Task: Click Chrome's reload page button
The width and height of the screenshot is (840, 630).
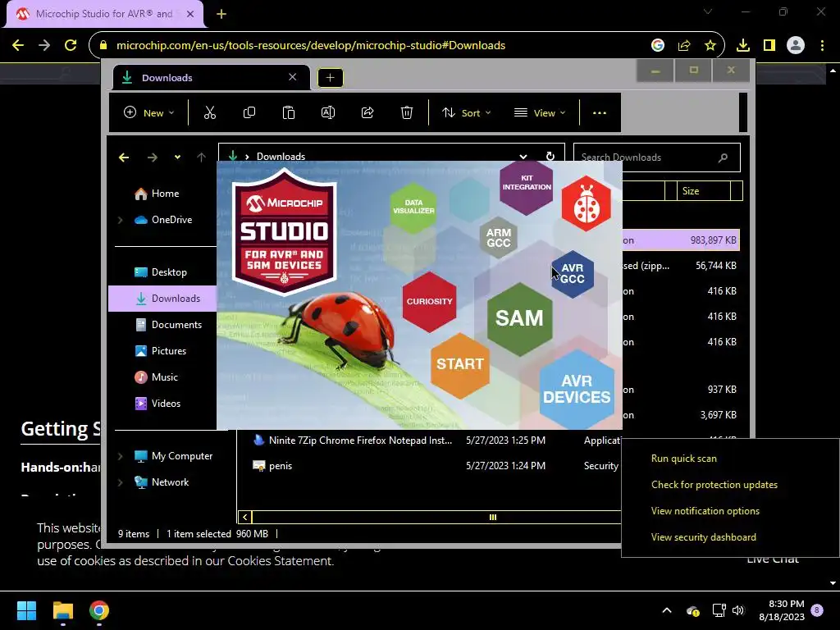Action: point(71,45)
